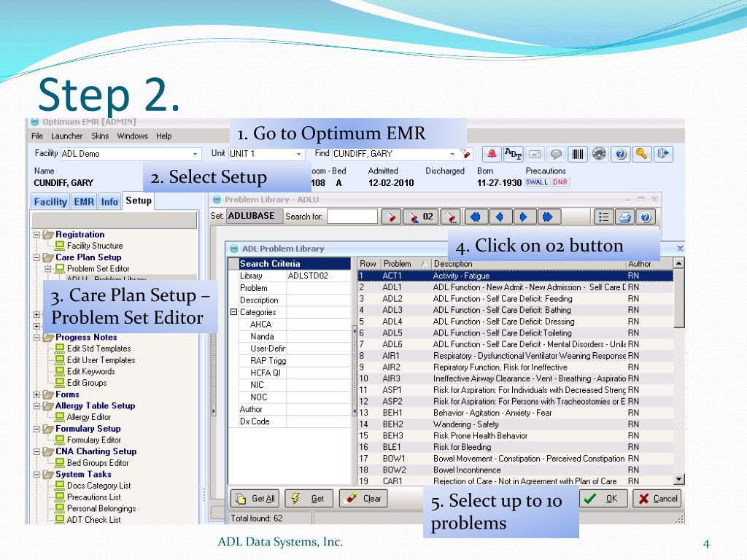Select row BLE1 Risk for Bleeding
747x560 pixels.
(515, 447)
